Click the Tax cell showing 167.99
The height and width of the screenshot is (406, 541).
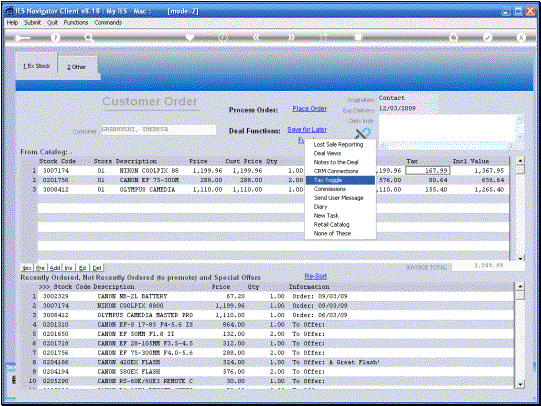427,170
